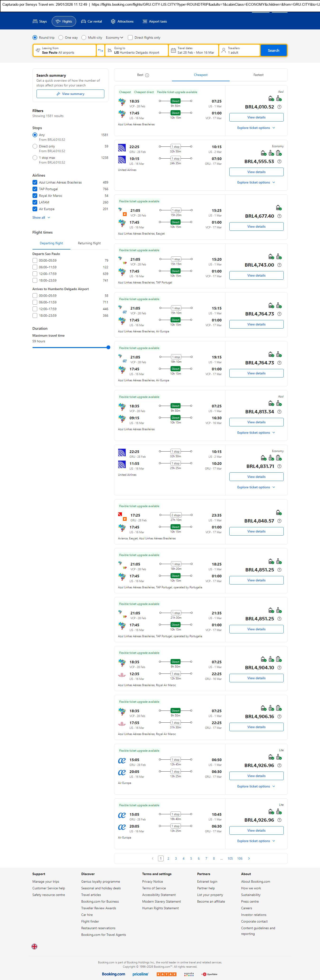
Task: Click the Airport taxis icon in navigation
Action: coord(145,22)
